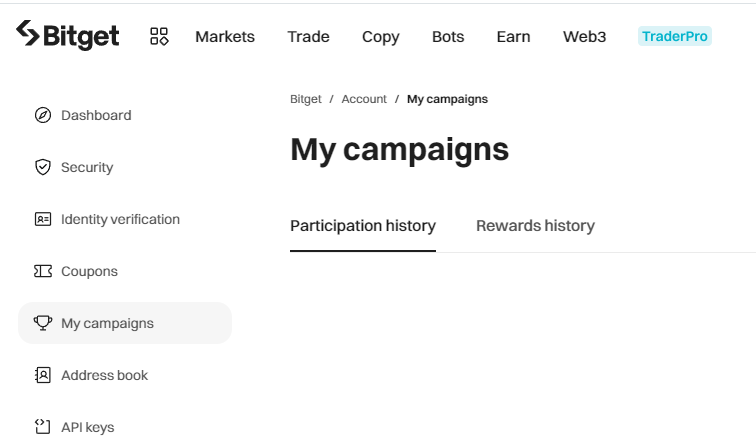Click the Bitget logo
The image size is (756, 446).
[x=68, y=36]
